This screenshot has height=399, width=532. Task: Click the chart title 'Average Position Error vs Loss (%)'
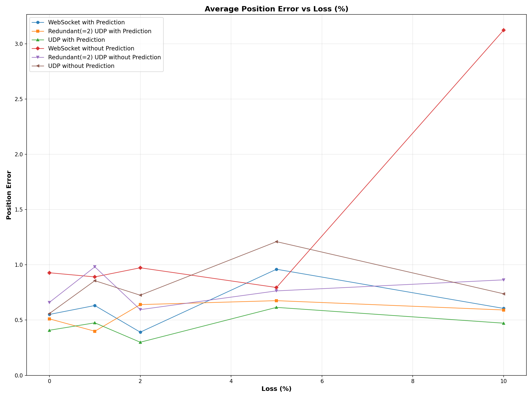click(276, 9)
